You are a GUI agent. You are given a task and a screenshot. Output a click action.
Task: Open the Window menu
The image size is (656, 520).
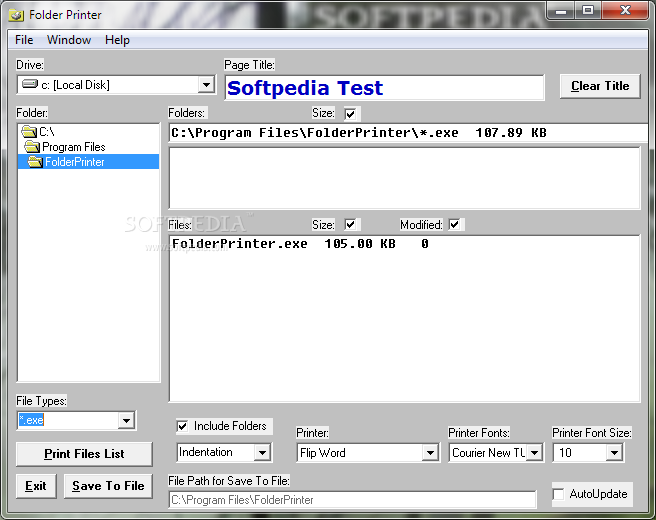point(69,40)
